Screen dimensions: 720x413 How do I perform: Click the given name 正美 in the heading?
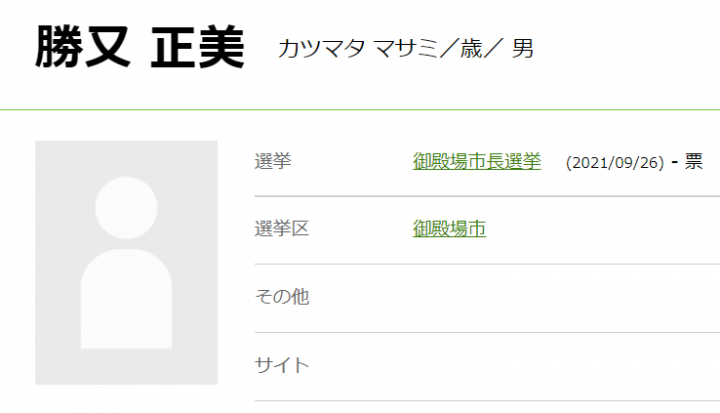pos(198,48)
